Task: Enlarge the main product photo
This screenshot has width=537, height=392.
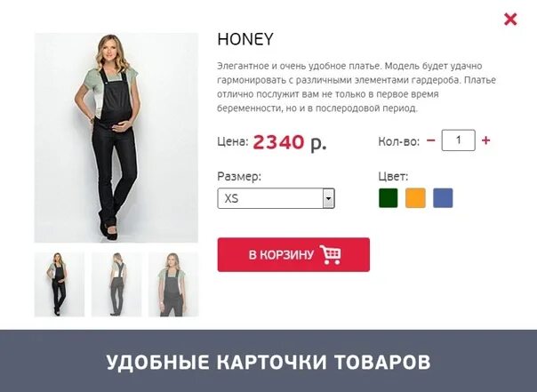Action: point(116,138)
